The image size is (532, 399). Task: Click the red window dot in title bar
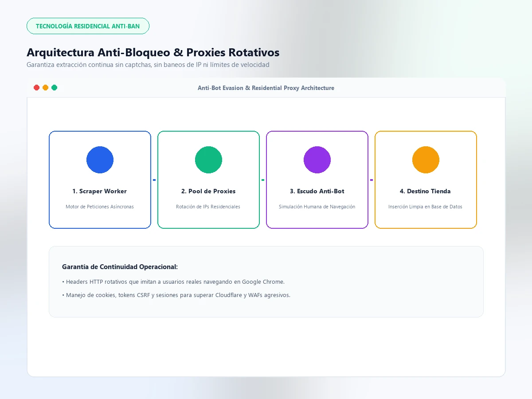pyautogui.click(x=36, y=88)
